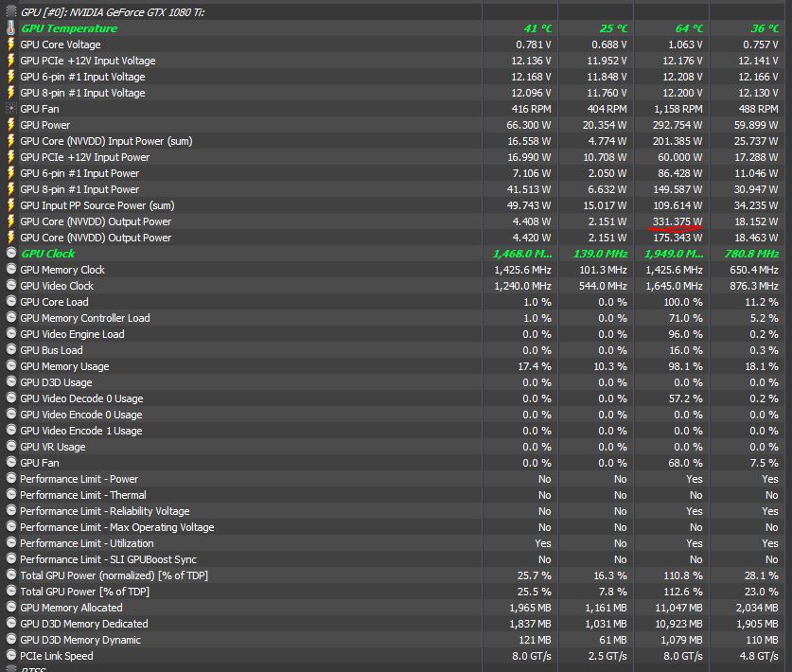Click the round icon beside GPU Memory Clock
The width and height of the screenshot is (792, 672).
point(11,270)
